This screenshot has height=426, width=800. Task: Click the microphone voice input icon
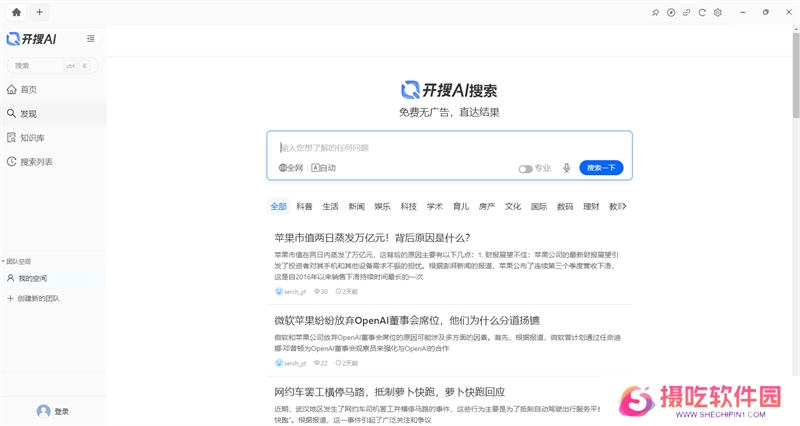click(x=566, y=168)
